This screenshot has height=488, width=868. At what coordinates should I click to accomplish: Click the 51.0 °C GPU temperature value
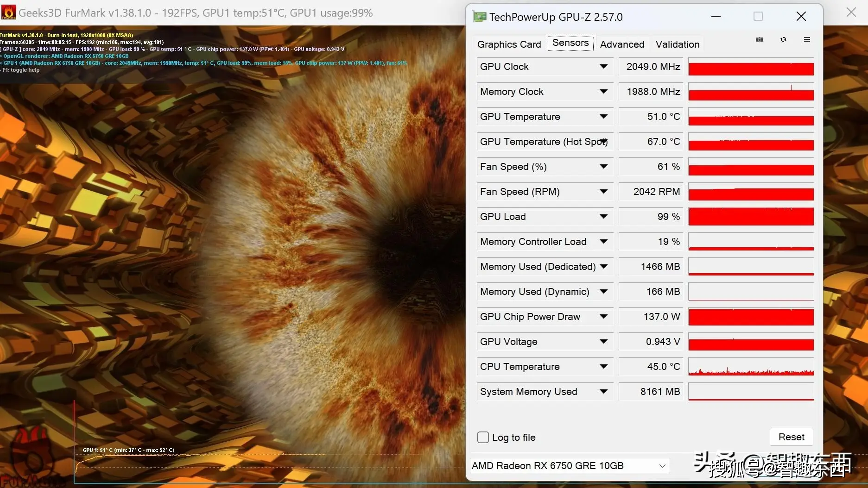coord(651,117)
